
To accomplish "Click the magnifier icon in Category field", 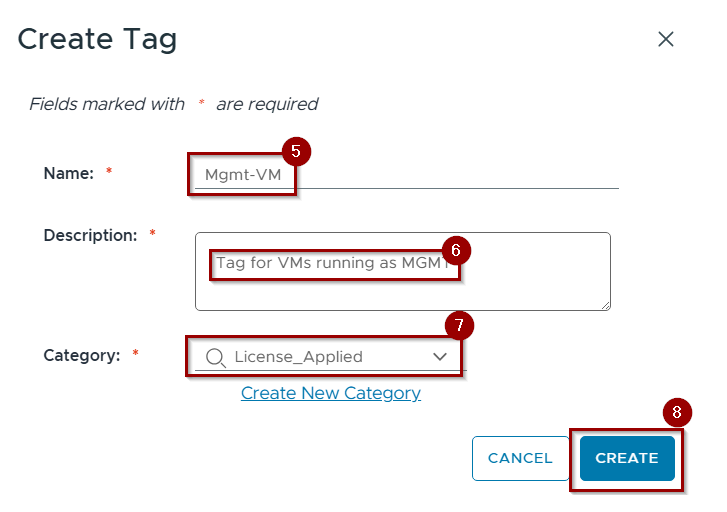I will pos(215,357).
